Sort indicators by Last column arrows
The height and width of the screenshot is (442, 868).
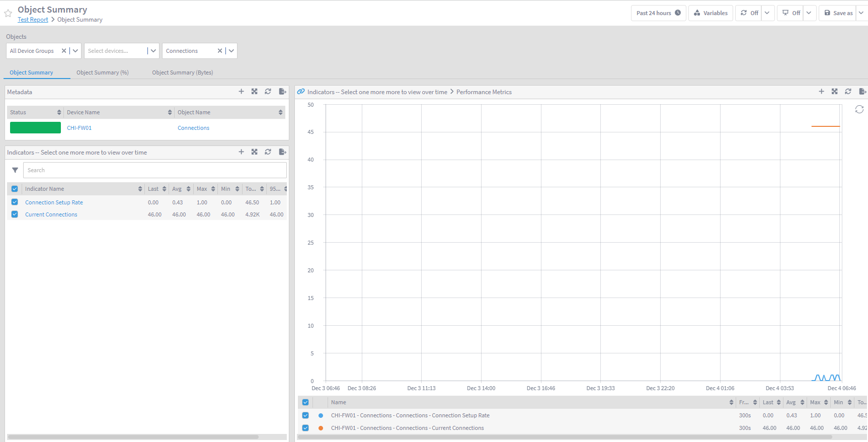164,189
